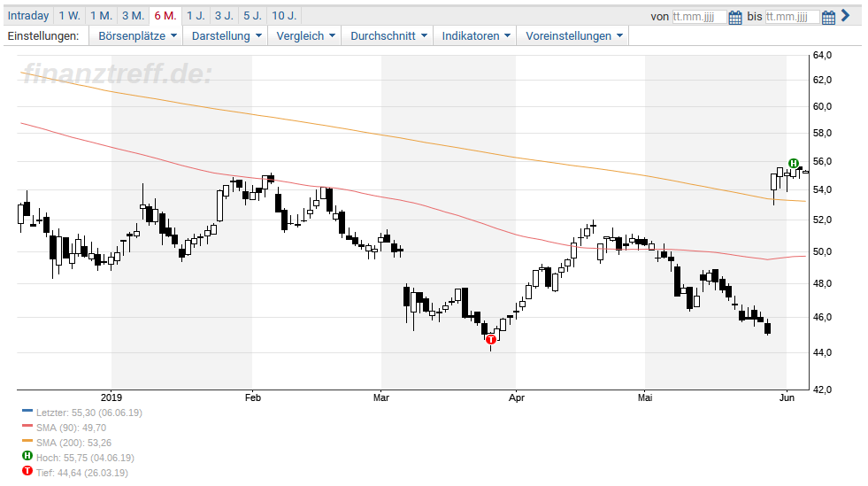Select the 5 J. time range
Viewport: 868px width, 486px height.
pyautogui.click(x=252, y=16)
